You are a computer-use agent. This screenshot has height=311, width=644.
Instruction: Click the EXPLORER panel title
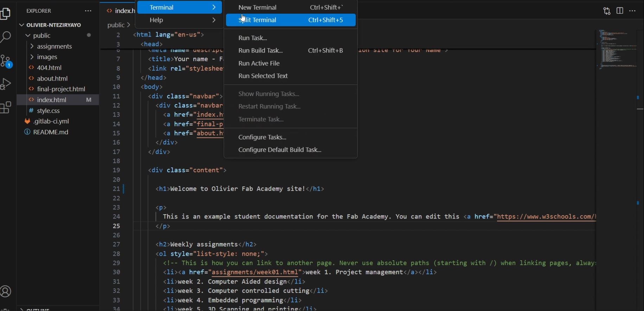click(39, 11)
